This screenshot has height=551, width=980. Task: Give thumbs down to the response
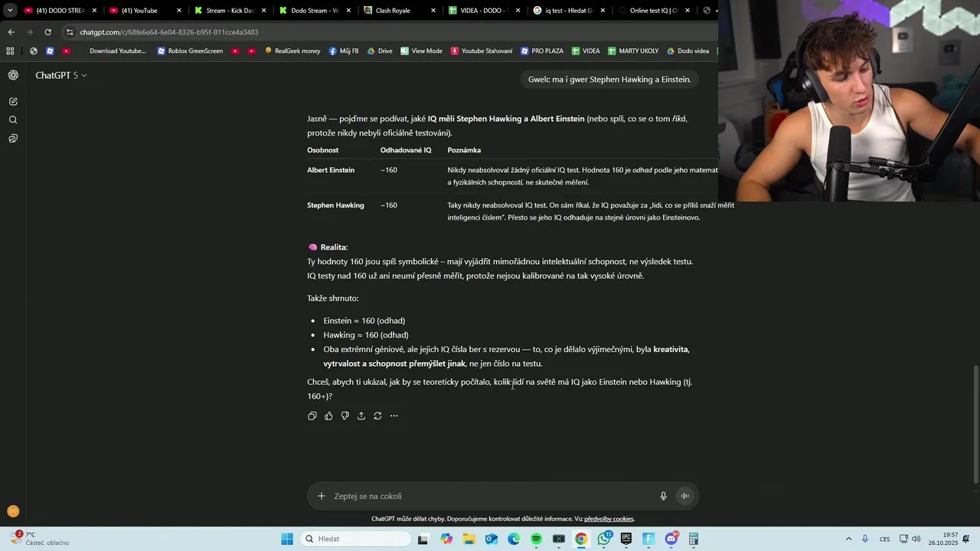click(345, 416)
